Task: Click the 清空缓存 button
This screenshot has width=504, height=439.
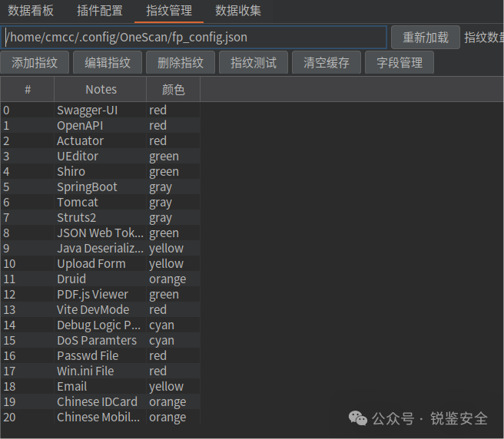Action: point(327,62)
